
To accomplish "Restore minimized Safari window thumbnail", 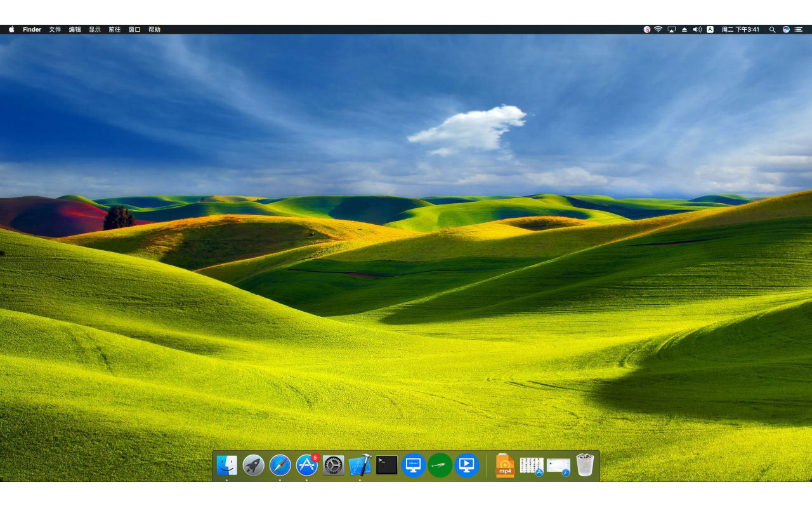I will coord(558,467).
